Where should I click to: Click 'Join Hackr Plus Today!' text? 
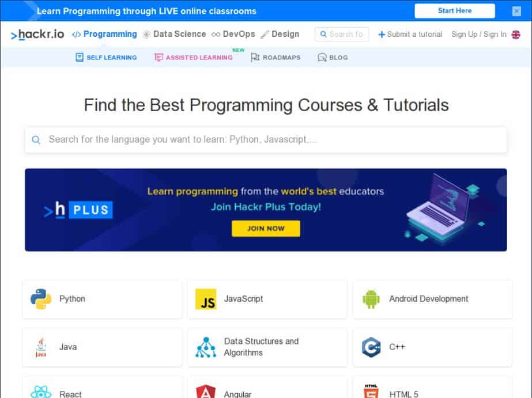266,207
